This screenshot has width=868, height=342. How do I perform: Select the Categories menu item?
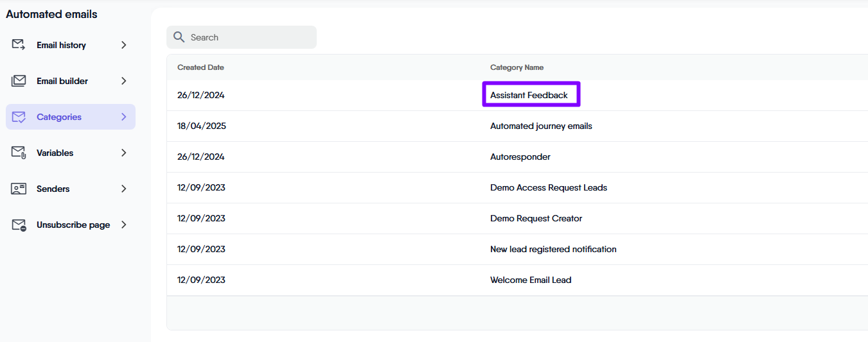[59, 117]
